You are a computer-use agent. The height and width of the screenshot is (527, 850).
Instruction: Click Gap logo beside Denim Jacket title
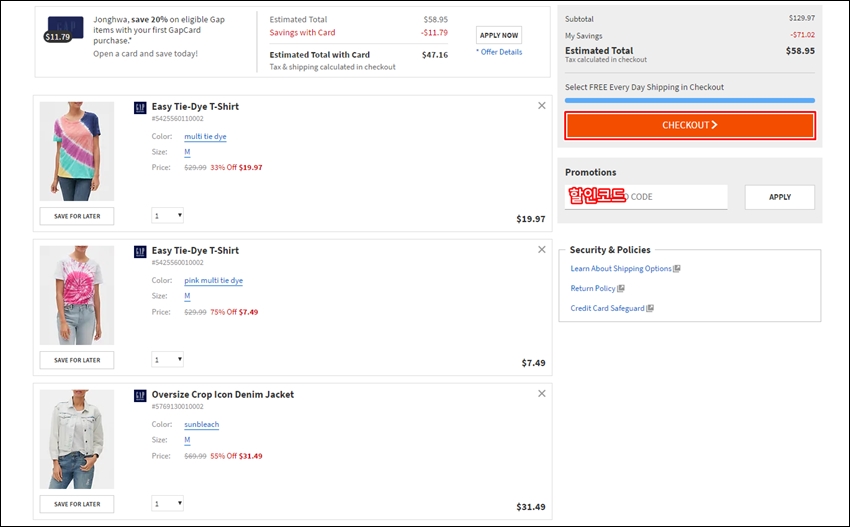tap(140, 396)
